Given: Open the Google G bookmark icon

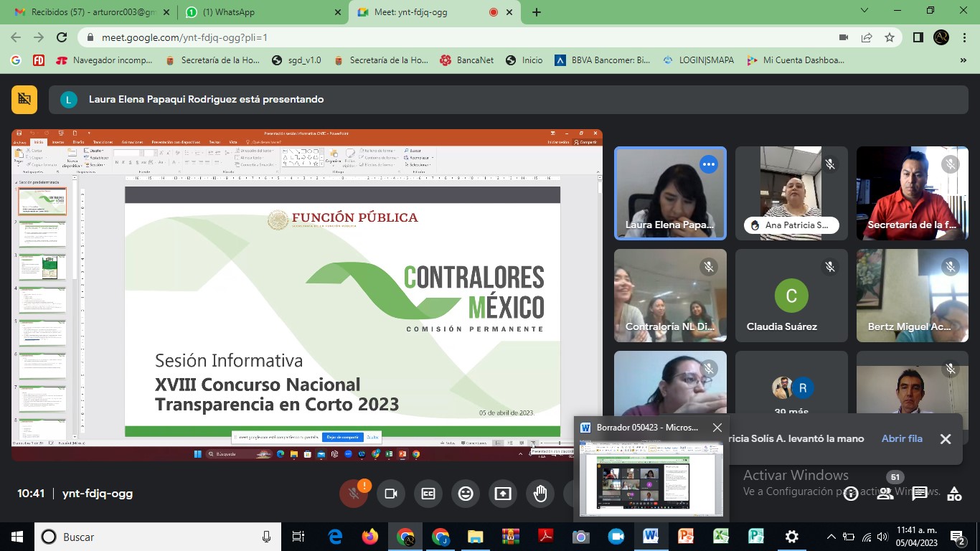Looking at the screenshot, I should coord(16,60).
